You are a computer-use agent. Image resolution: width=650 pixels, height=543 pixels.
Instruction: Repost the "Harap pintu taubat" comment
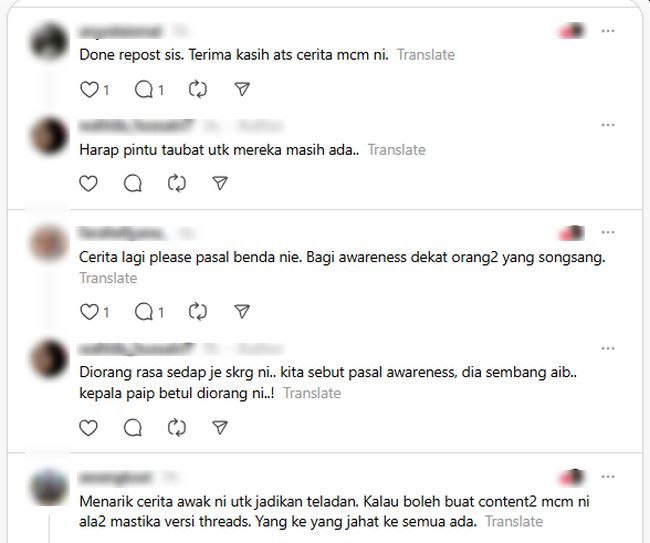(177, 184)
